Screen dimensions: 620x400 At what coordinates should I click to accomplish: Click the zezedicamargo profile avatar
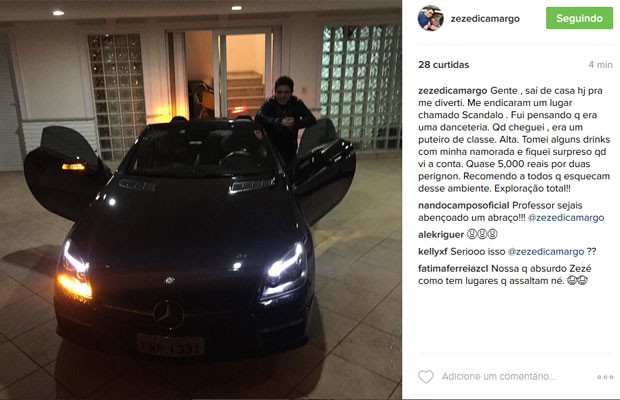pyautogui.click(x=431, y=18)
